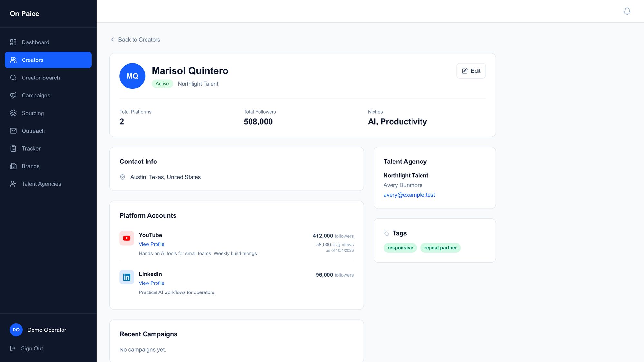View the YouTube profile link
The height and width of the screenshot is (362, 644).
coord(151,244)
